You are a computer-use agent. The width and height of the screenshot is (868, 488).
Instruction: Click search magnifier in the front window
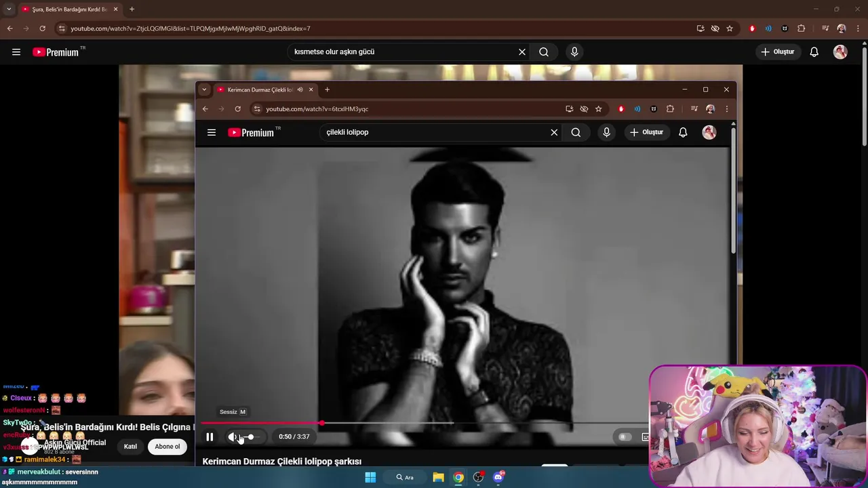coord(576,133)
